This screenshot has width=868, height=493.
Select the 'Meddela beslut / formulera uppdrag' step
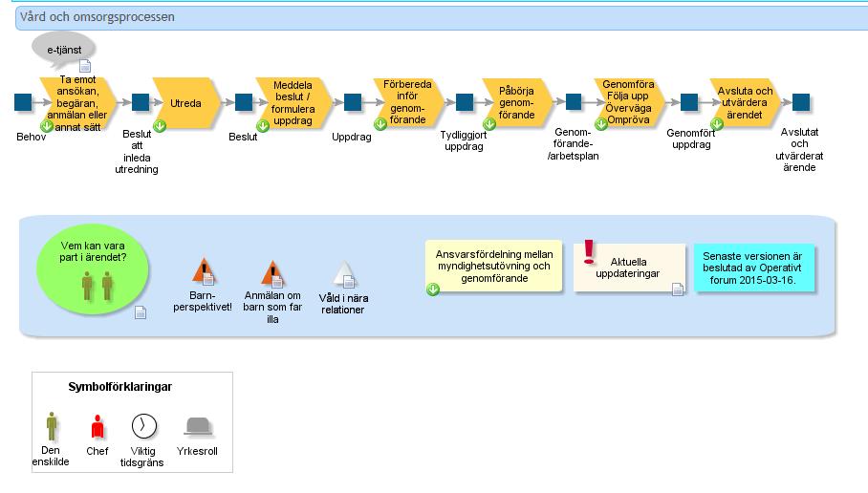tap(293, 103)
